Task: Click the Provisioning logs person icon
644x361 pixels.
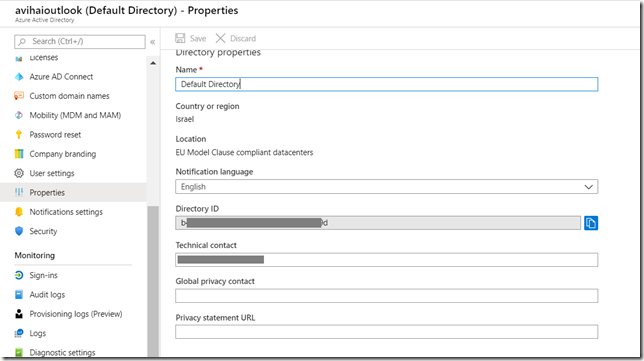Action: click(19, 314)
